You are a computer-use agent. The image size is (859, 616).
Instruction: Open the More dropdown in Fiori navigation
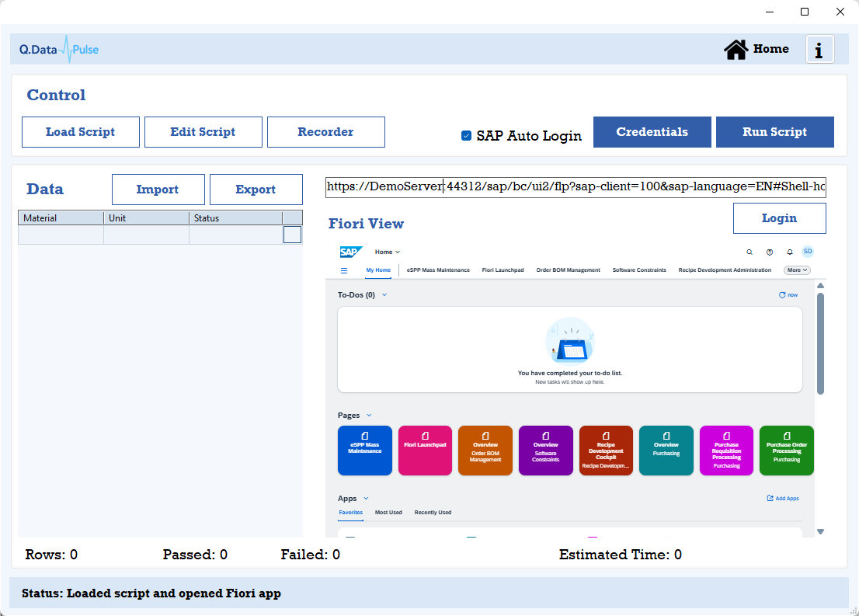(797, 270)
